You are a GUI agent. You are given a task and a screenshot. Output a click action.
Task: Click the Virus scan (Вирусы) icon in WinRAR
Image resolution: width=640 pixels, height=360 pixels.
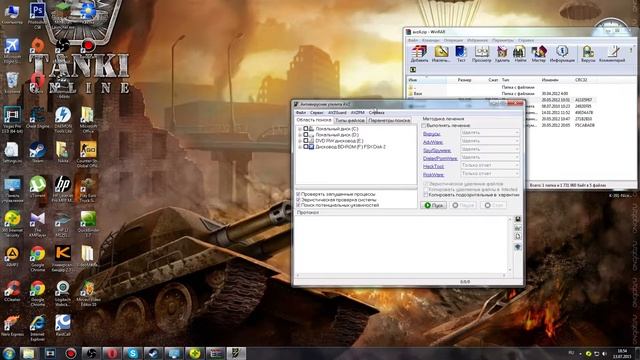588,53
